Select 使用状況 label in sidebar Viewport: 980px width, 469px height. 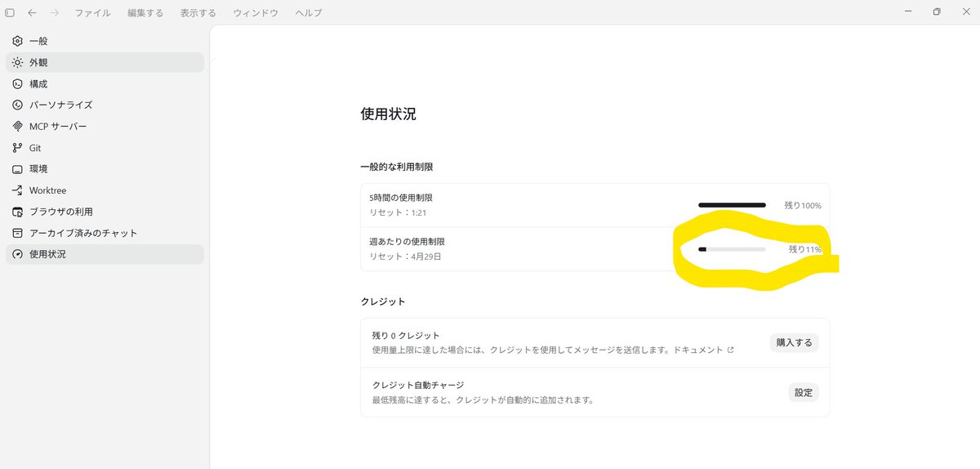(47, 254)
